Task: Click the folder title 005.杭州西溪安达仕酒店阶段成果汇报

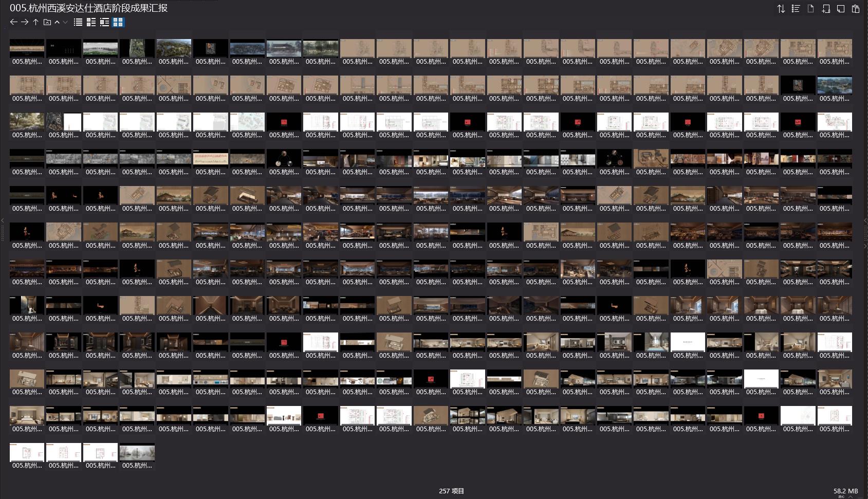Action: (88, 8)
